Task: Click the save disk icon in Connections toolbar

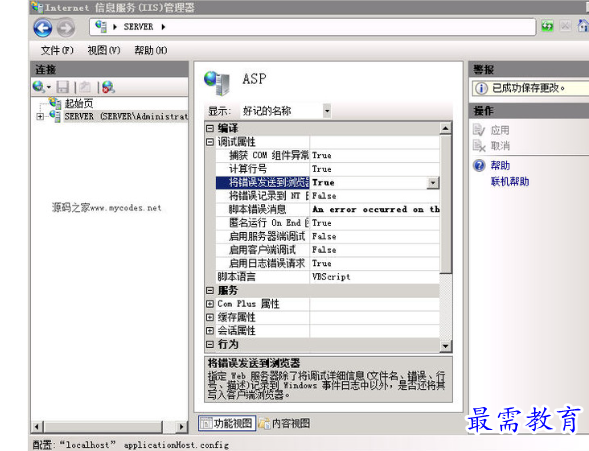Action: click(62, 87)
